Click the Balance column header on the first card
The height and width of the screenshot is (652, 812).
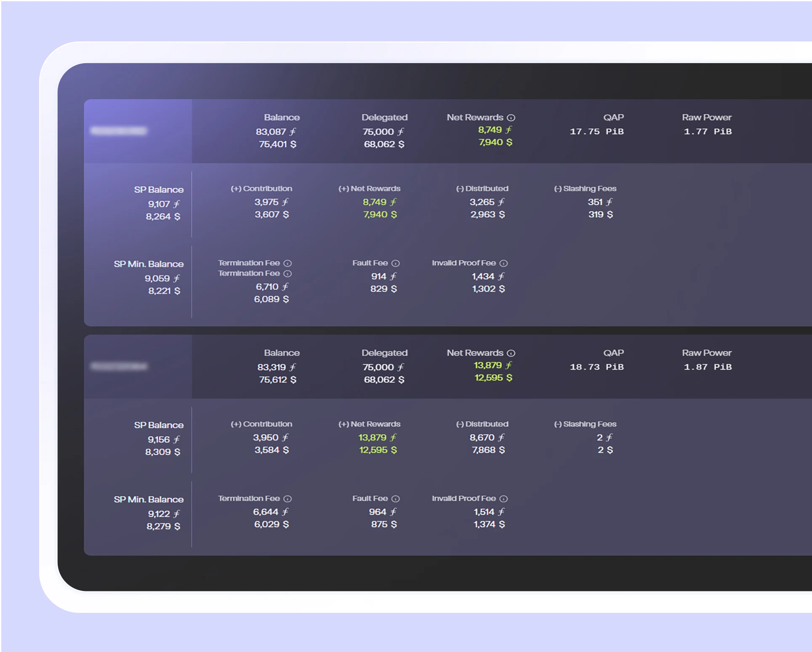coord(281,118)
